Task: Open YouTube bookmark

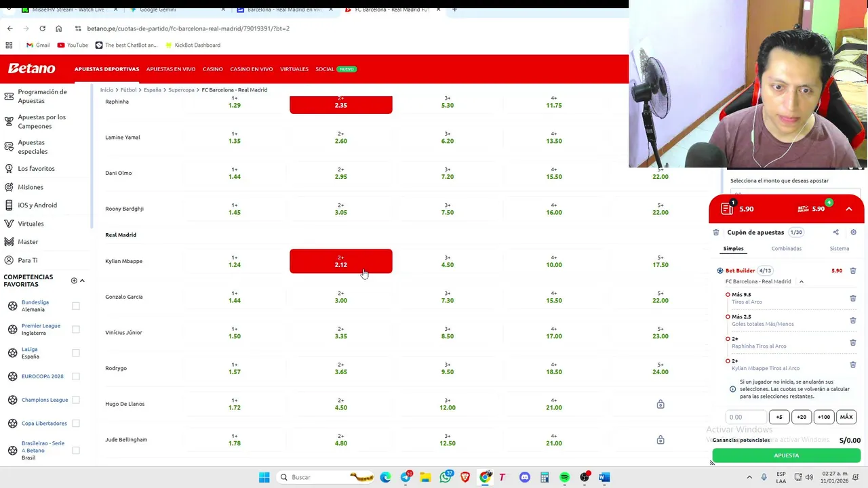Action: 73,45
